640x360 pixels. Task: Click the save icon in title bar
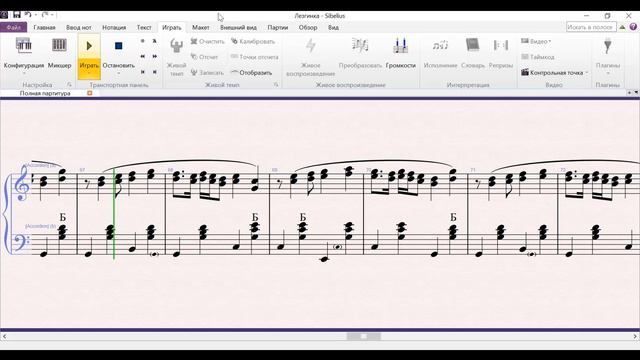[x=17, y=15]
